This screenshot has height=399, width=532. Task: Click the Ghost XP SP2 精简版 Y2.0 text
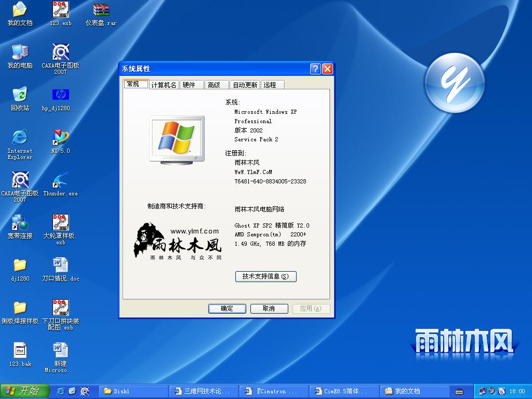click(x=272, y=225)
